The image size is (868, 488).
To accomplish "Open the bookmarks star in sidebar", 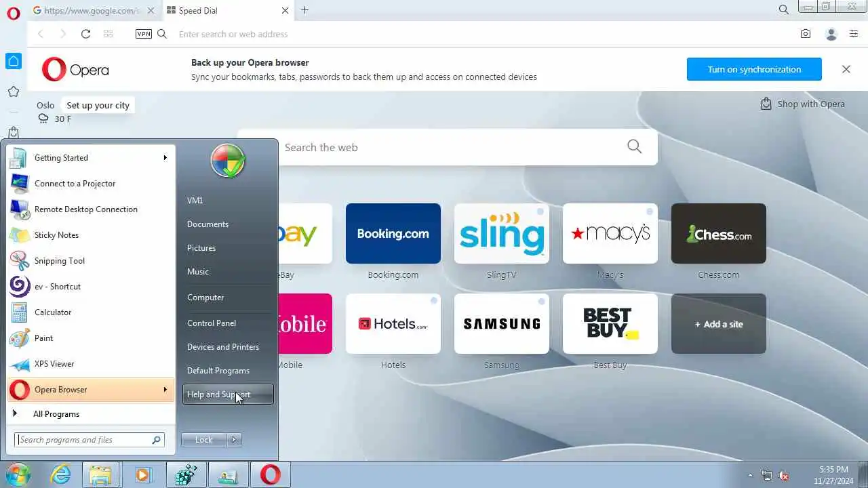I will pos(14,91).
